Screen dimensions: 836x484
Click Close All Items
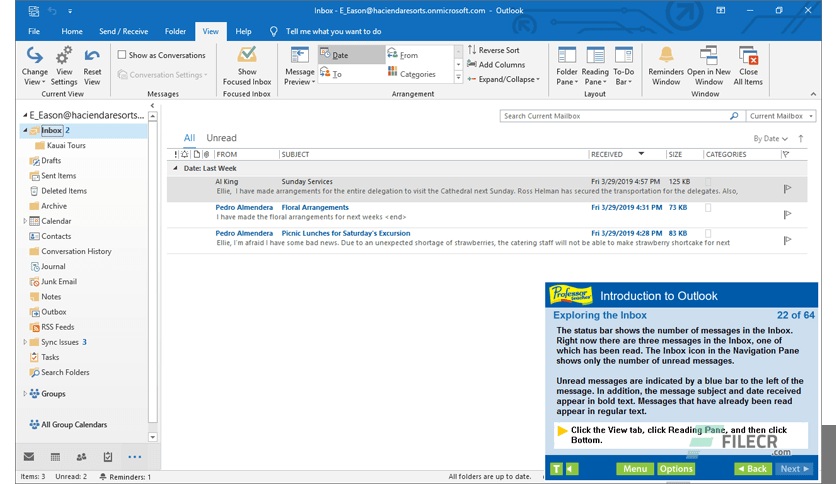tap(748, 66)
